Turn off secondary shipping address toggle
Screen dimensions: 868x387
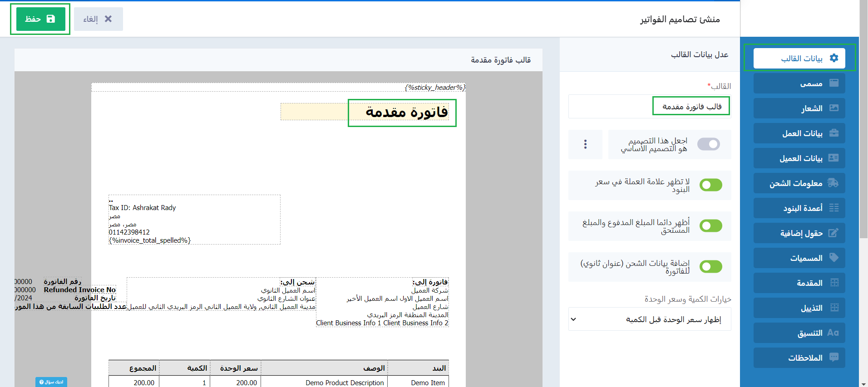[710, 267]
